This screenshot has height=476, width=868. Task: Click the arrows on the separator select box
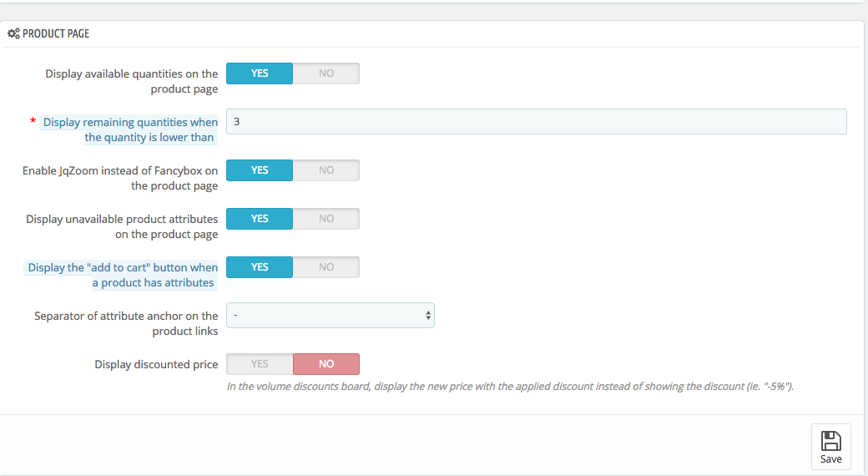(428, 316)
